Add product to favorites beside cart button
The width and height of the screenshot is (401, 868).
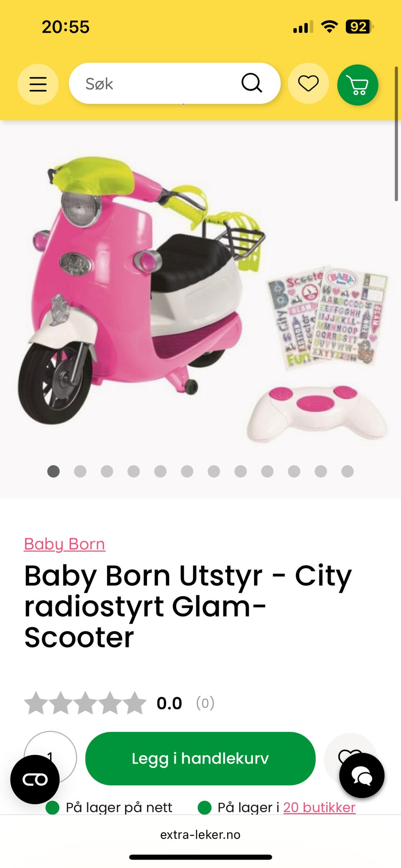[350, 757]
